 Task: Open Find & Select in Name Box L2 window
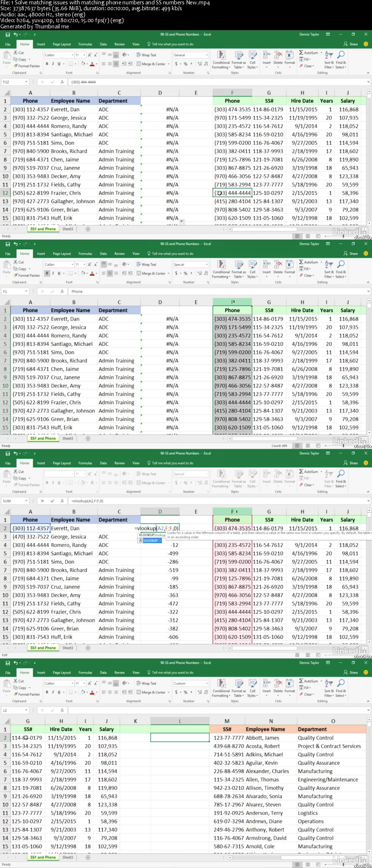pyautogui.click(x=341, y=688)
